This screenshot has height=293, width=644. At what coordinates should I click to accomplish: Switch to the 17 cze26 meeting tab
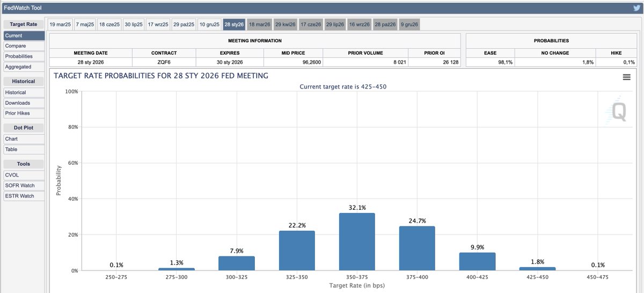311,25
